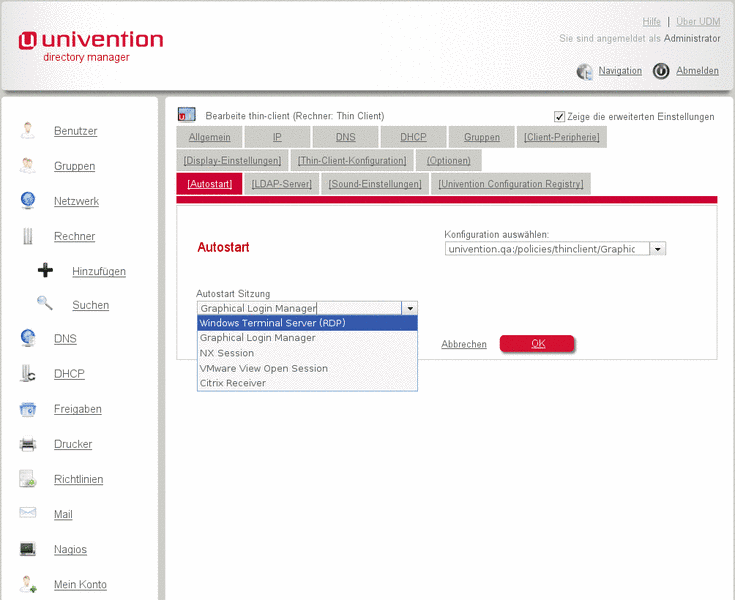The height and width of the screenshot is (600, 735).
Task: Click the Suchen link
Action: [90, 305]
